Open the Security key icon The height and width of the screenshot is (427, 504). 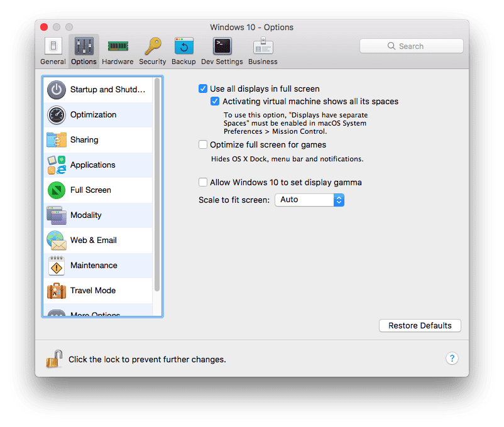[153, 46]
